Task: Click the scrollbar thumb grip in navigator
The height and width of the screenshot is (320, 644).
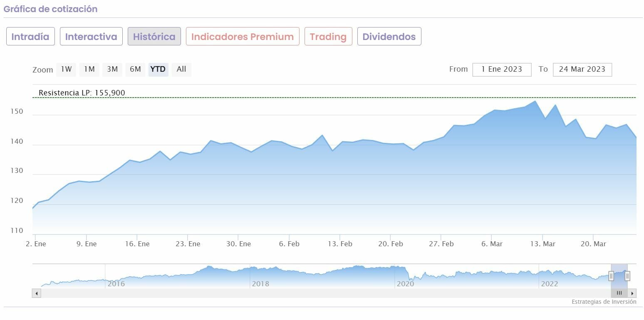Action: pos(619,293)
